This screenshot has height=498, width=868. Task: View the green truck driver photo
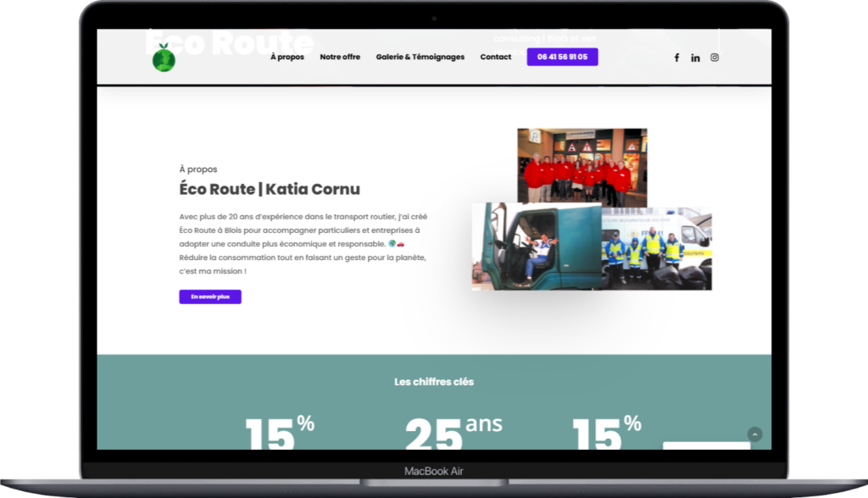[x=536, y=246]
